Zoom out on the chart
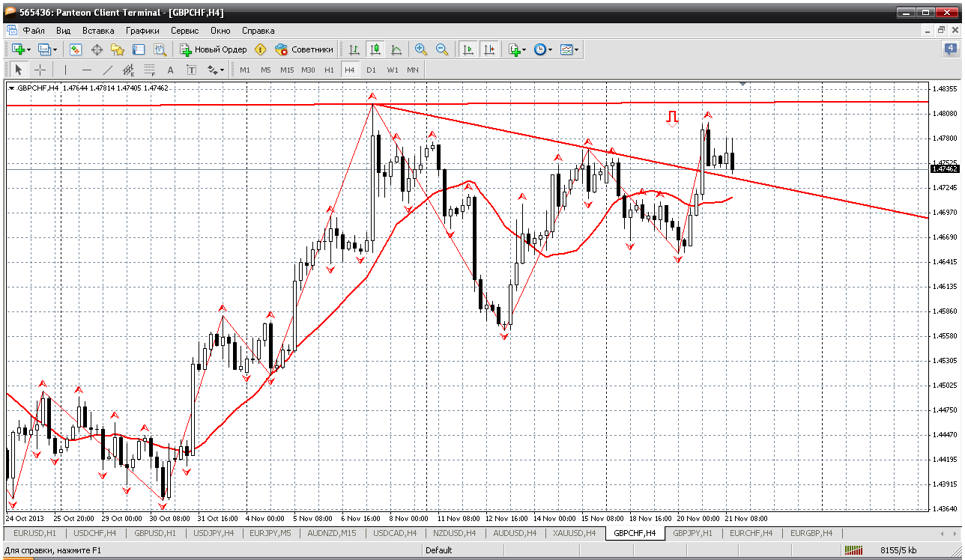The image size is (965, 560). tap(442, 49)
